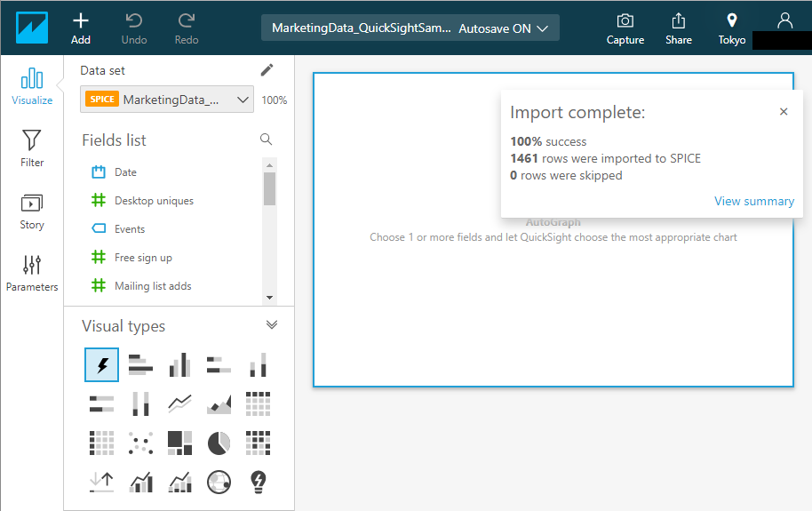Screen dimensions: 812x511
Task: Open the MarketingData data set dropdown
Action: click(x=167, y=100)
